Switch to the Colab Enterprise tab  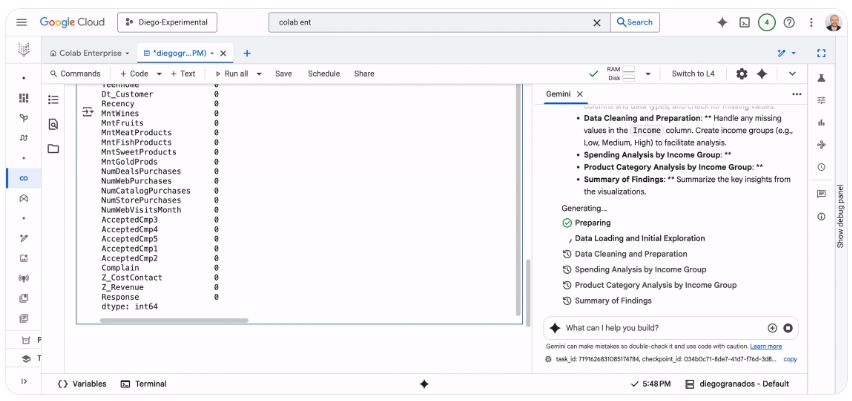coord(90,53)
